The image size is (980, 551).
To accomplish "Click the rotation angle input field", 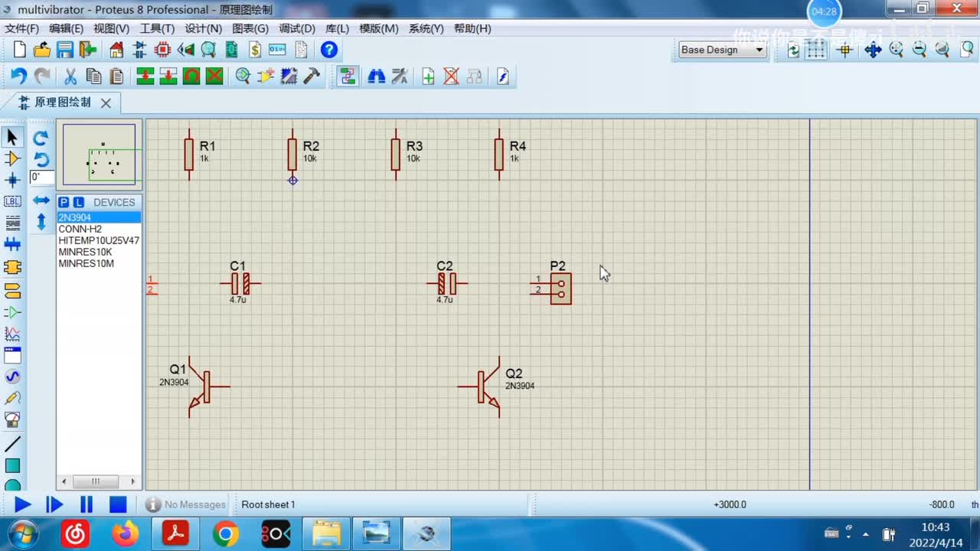I will coord(41,178).
